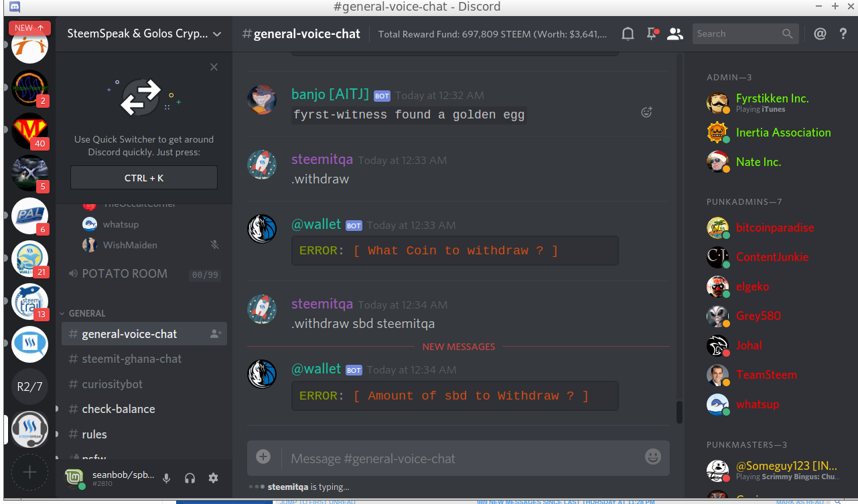This screenshot has width=858, height=504.
Task: Open the SteemSpeak server dropdown menu
Action: click(x=144, y=33)
